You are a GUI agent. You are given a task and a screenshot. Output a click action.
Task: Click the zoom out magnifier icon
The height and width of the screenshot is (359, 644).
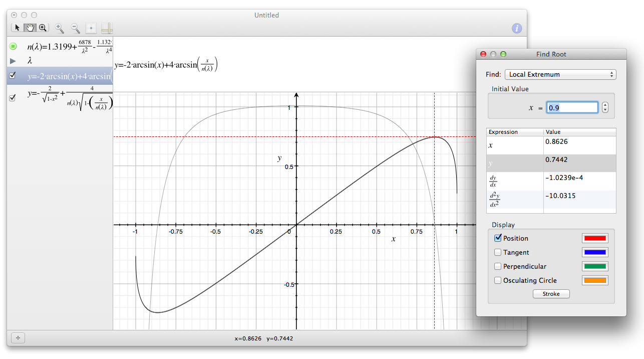pyautogui.click(x=75, y=28)
